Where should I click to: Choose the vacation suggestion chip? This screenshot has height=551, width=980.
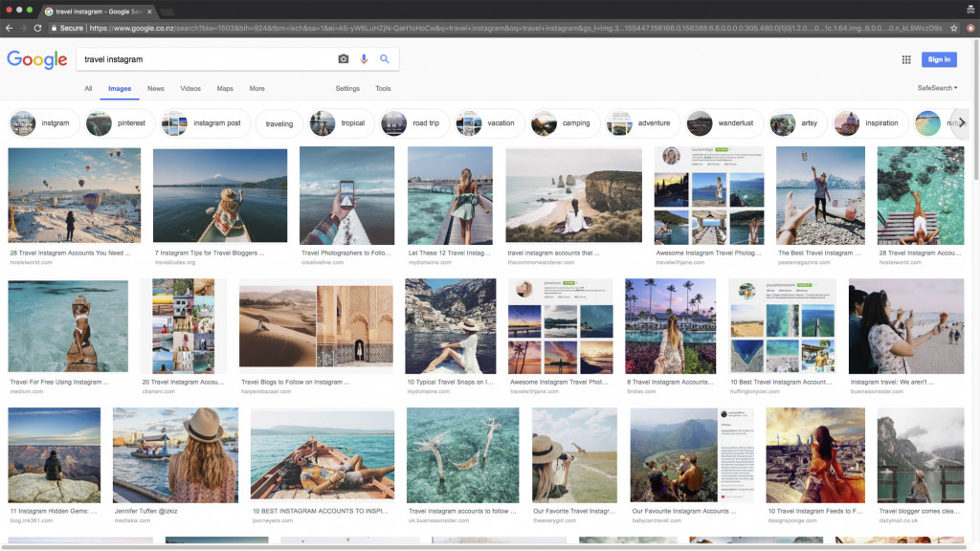tap(489, 123)
